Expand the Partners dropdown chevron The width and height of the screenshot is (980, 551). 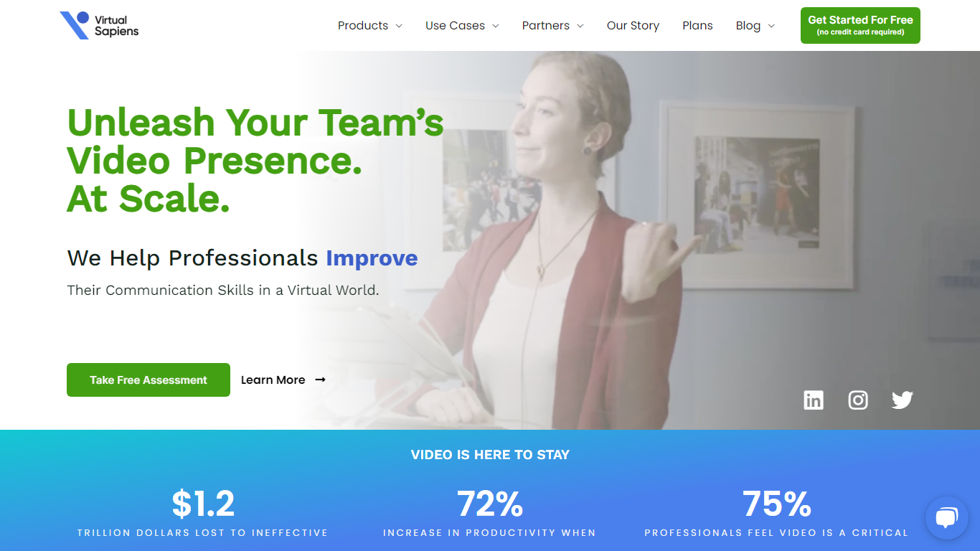[580, 26]
